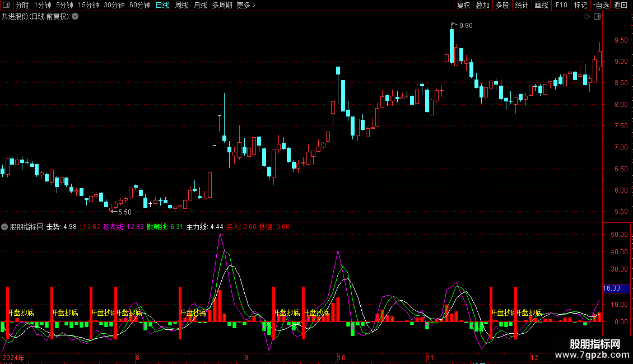Click the 抄底: 0.00 indicator value
This screenshot has width=633, height=364.
(x=274, y=227)
